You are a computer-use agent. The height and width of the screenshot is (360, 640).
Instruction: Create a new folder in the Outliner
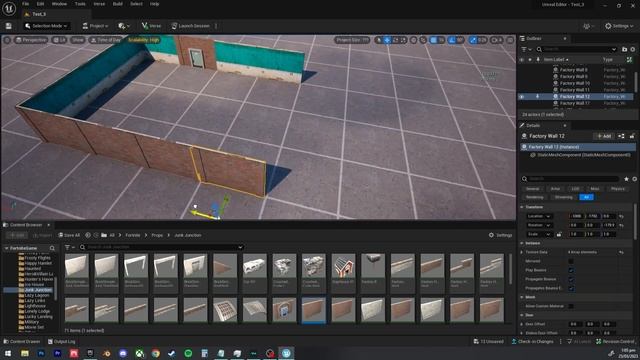(x=624, y=49)
